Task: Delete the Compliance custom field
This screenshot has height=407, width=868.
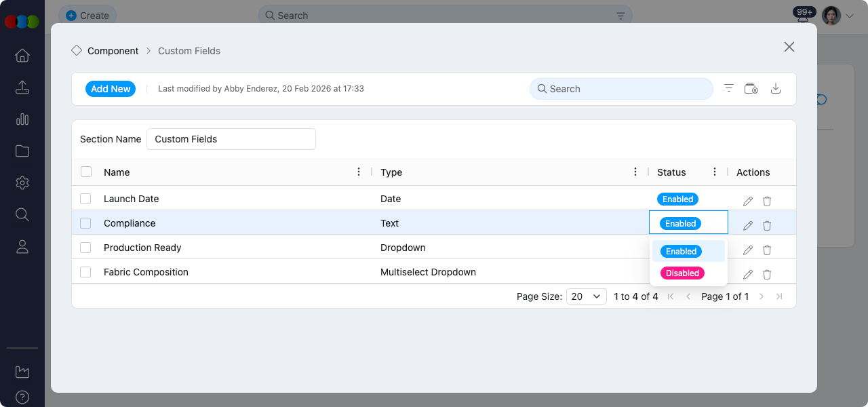Action: [767, 226]
